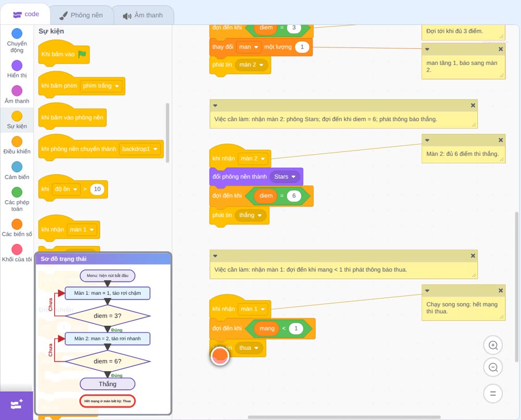The image size is (521, 420).
Task: Open the Âm thanh tab at top
Action: click(x=143, y=15)
